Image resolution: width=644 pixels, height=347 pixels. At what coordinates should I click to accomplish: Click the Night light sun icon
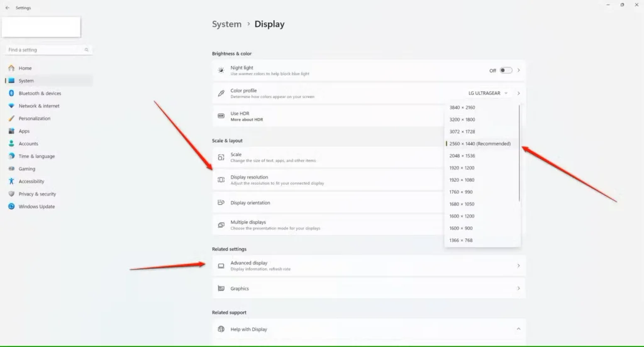coord(221,70)
